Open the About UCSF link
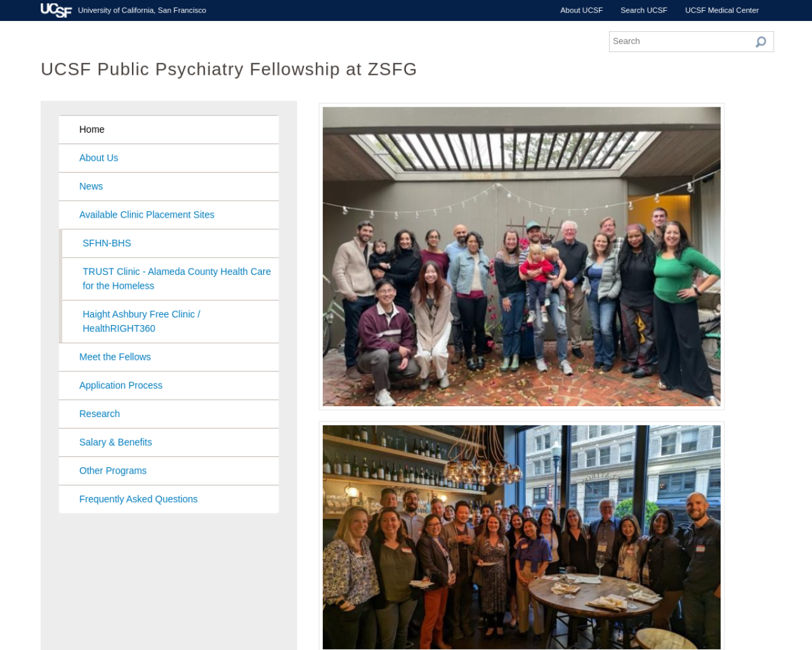812x650 pixels. pos(581,10)
